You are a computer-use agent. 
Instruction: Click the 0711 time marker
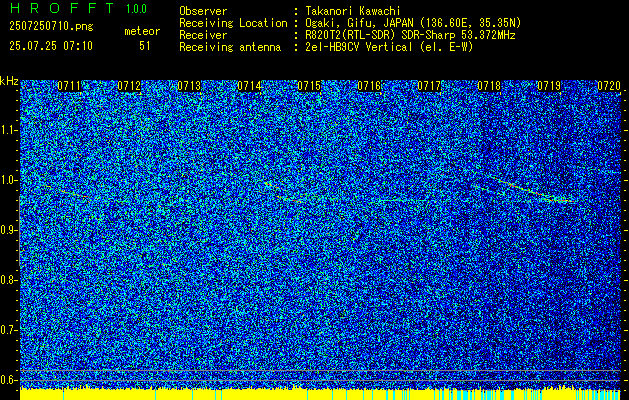point(69,86)
